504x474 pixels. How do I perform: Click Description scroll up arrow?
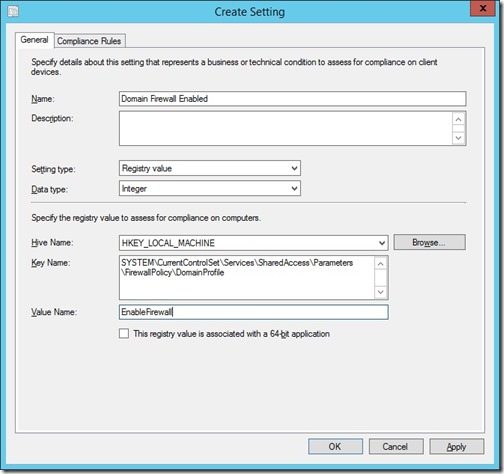point(459,119)
